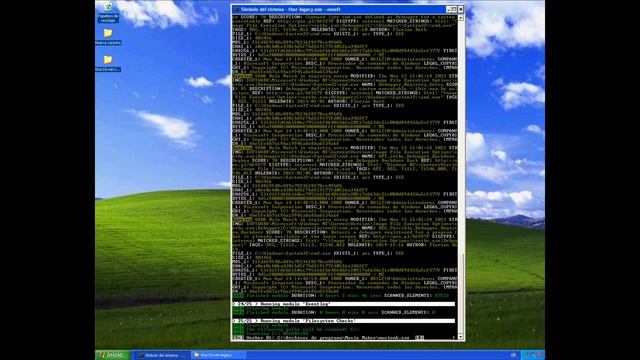The width and height of the screenshot is (640, 360).
Task: Click the console scrollbar up arrow
Action: 461,18
